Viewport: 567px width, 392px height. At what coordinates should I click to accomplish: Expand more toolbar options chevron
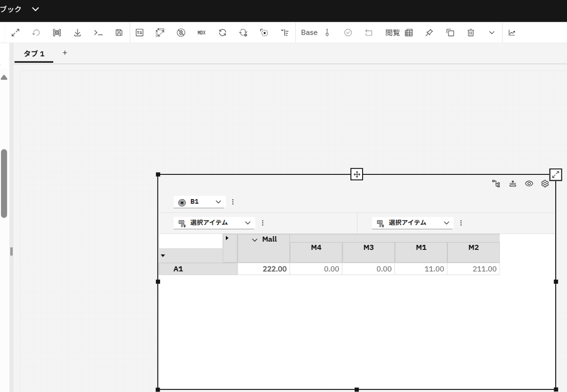coord(492,32)
